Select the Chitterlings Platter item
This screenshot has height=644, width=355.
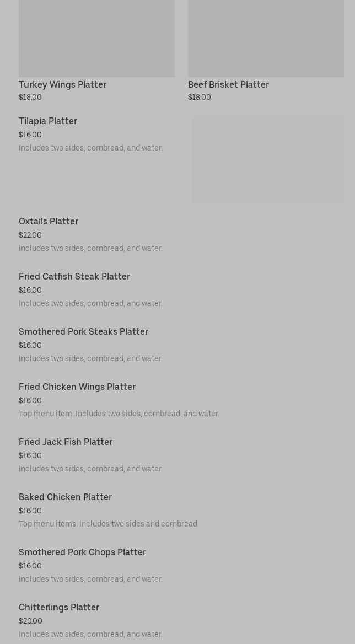pos(59,607)
